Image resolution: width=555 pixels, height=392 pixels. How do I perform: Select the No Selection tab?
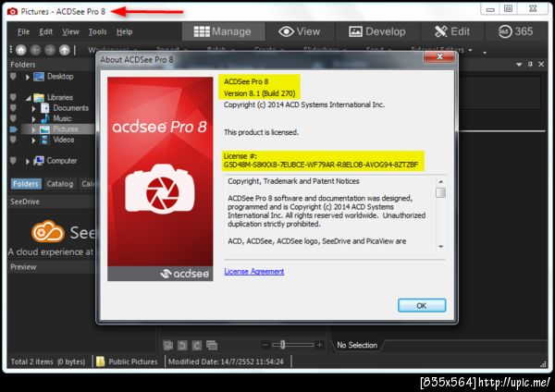click(357, 345)
